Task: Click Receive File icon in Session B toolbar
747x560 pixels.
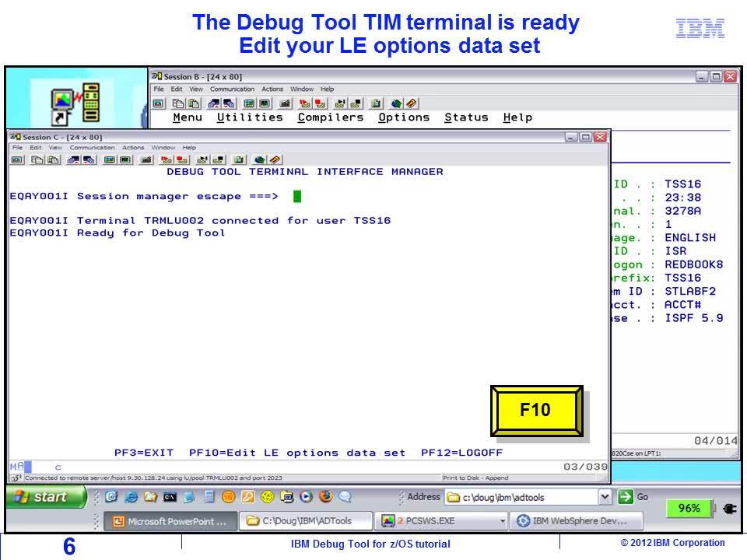Action: pyautogui.click(x=230, y=103)
